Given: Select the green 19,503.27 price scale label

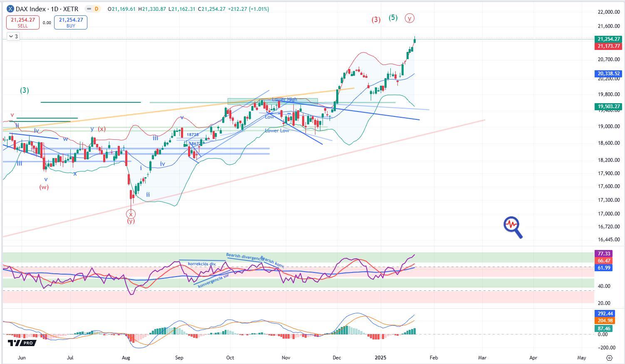Looking at the screenshot, I should [609, 106].
